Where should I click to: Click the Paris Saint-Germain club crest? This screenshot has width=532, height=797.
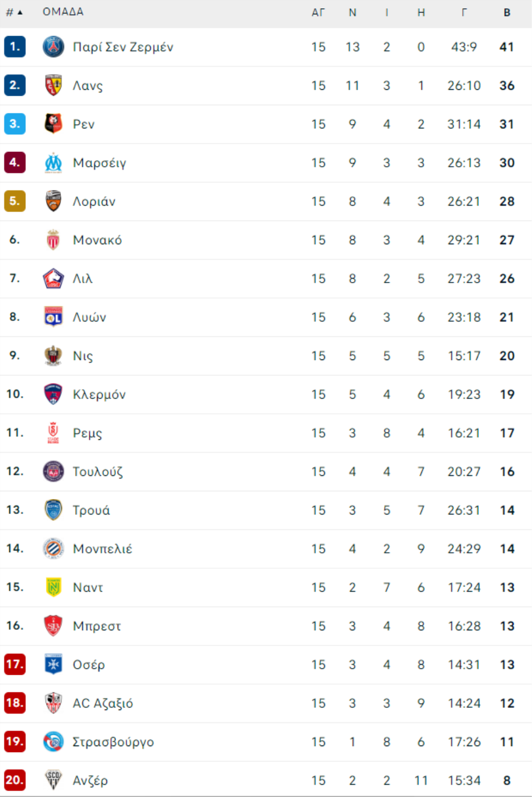(x=53, y=47)
